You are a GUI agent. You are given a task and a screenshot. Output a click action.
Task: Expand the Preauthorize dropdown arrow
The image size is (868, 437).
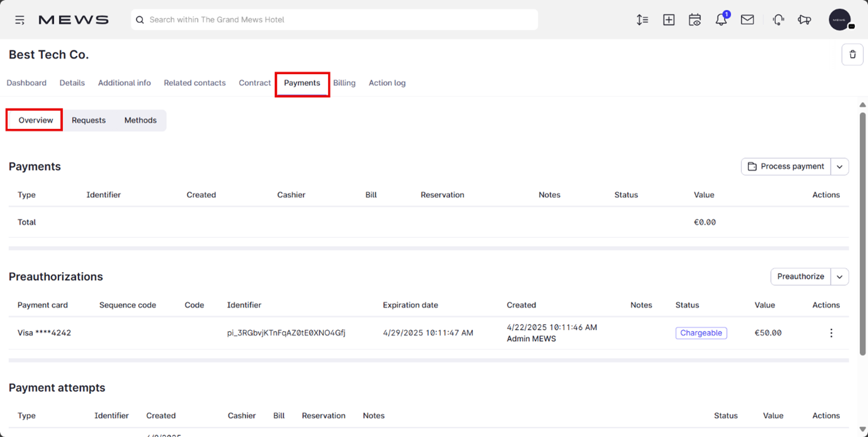tap(840, 277)
